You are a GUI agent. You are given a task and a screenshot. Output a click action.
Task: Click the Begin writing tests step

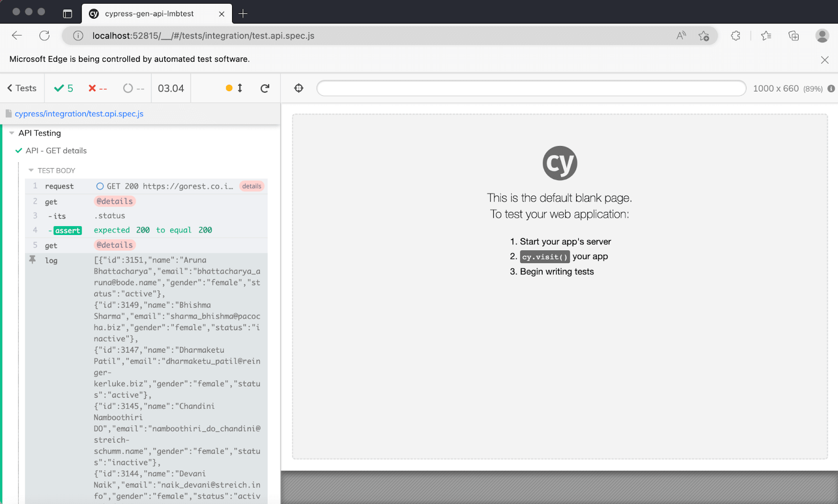[x=557, y=272]
